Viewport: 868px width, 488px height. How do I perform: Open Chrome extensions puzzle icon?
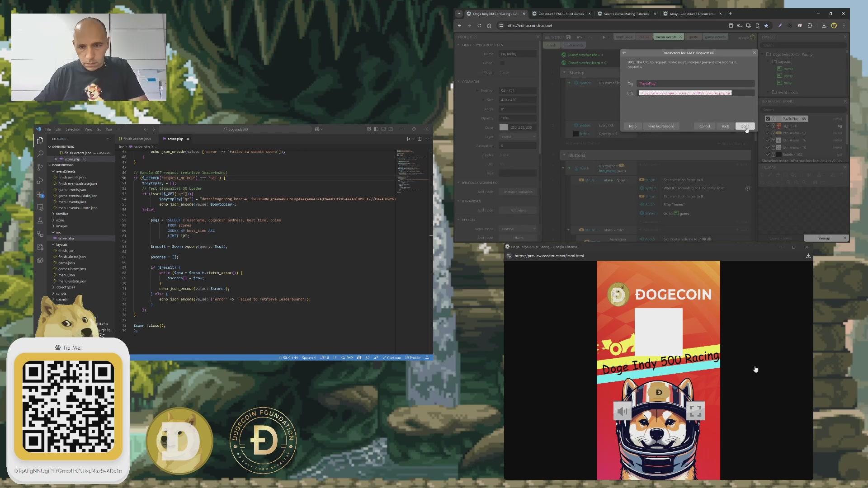[810, 26]
